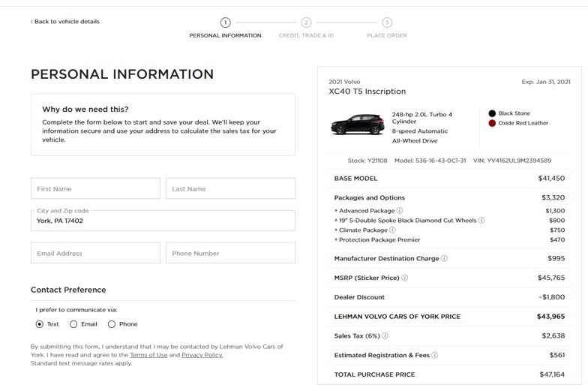This screenshot has height=385, width=588.
Task: Go to step 1 Personal Information
Action: [225, 23]
